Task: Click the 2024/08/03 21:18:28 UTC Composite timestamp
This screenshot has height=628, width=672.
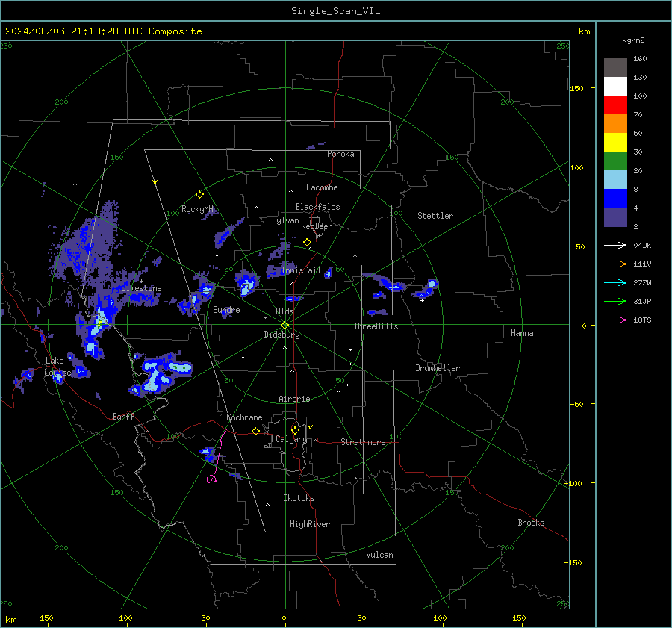Action: pos(103,31)
